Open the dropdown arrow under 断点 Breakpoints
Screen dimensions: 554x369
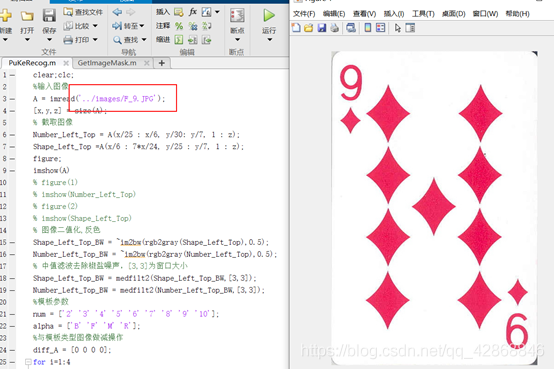point(237,40)
